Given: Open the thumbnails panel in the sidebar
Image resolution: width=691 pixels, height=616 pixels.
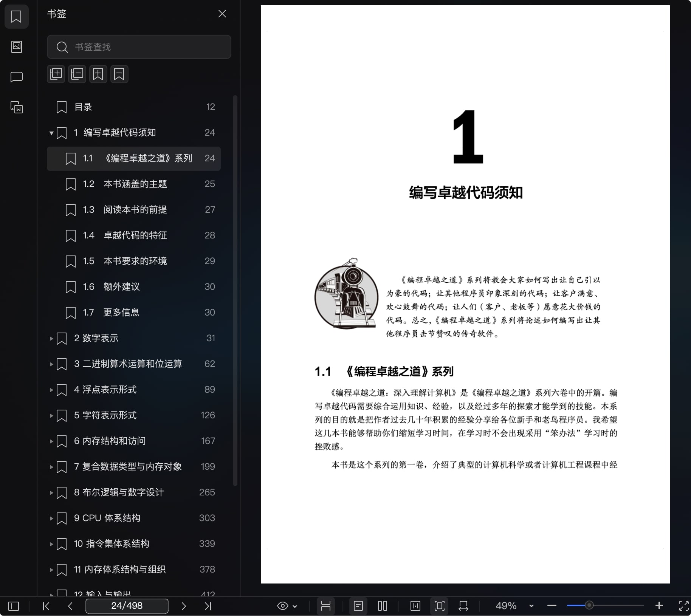Looking at the screenshot, I should pos(16,47).
